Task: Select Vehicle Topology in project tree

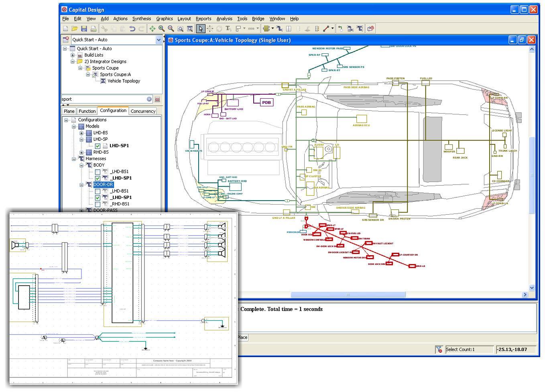Action: pyautogui.click(x=124, y=81)
